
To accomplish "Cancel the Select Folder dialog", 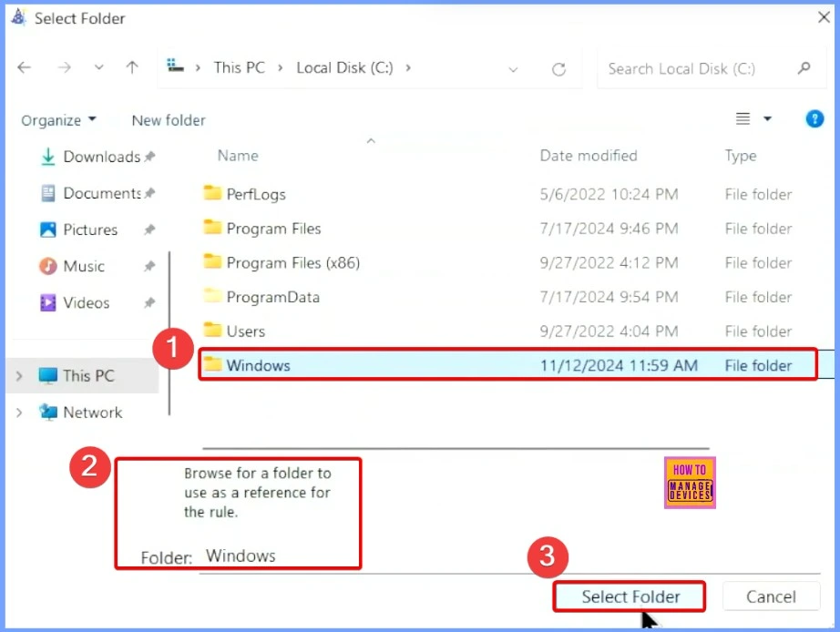I will [x=771, y=596].
